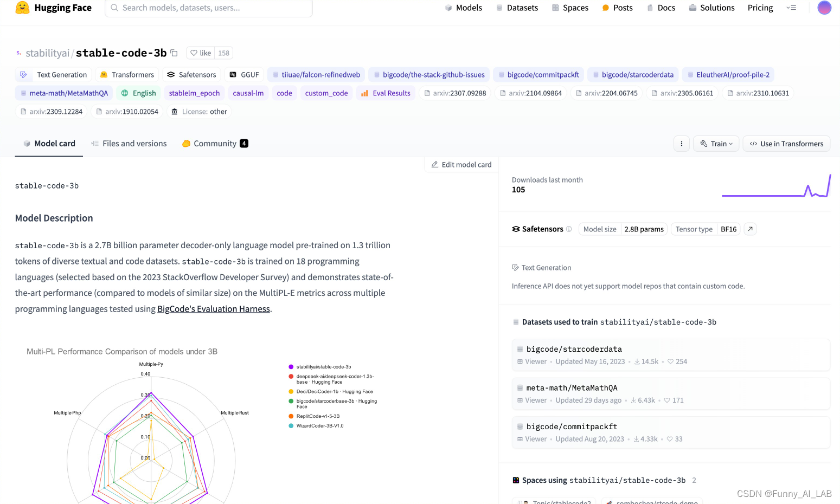Click the GGUF tag

(x=244, y=75)
